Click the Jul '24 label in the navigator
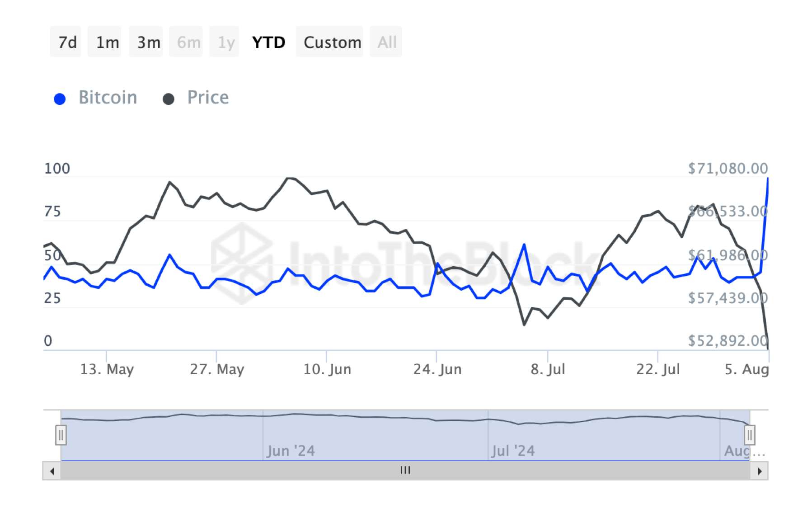The image size is (812, 518). 512,450
